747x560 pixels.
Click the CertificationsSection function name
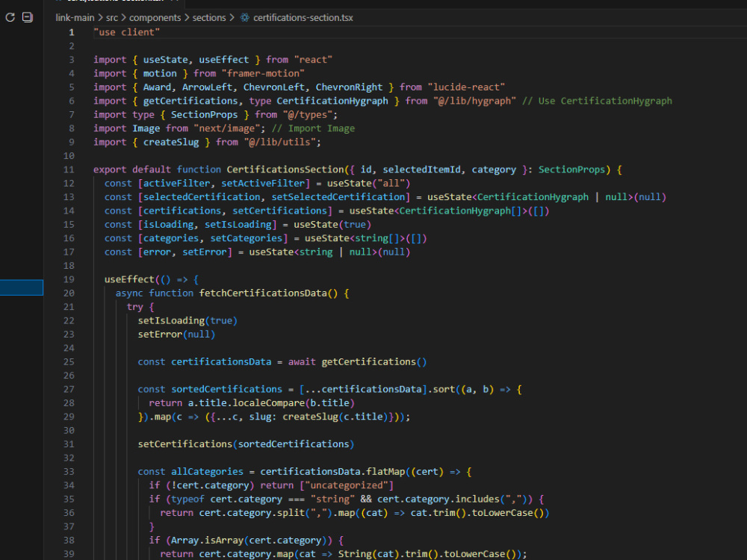pyautogui.click(x=285, y=169)
